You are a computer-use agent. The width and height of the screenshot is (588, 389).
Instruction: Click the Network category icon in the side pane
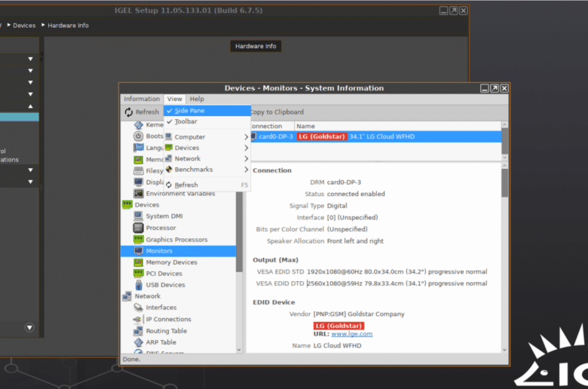click(127, 296)
